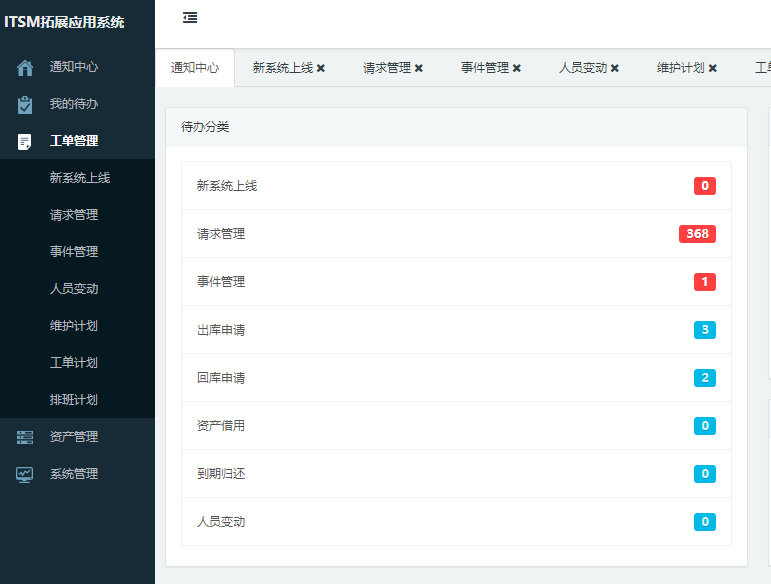This screenshot has width=771, height=584.
Task: Close the 维护计划 tab
Action: [712, 68]
